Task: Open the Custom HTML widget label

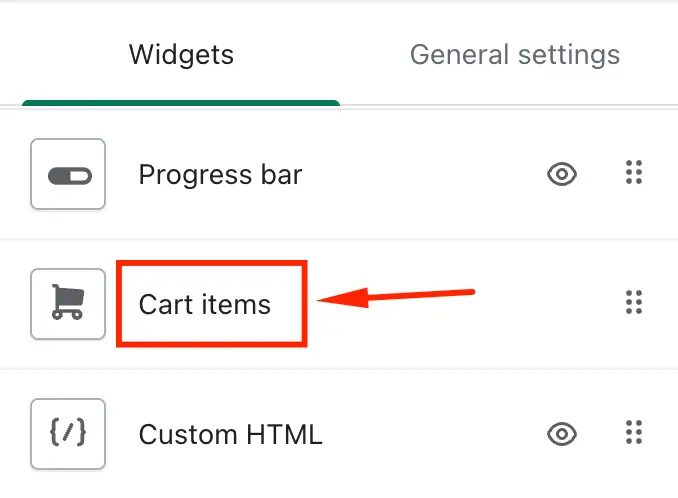Action: pyautogui.click(x=230, y=434)
